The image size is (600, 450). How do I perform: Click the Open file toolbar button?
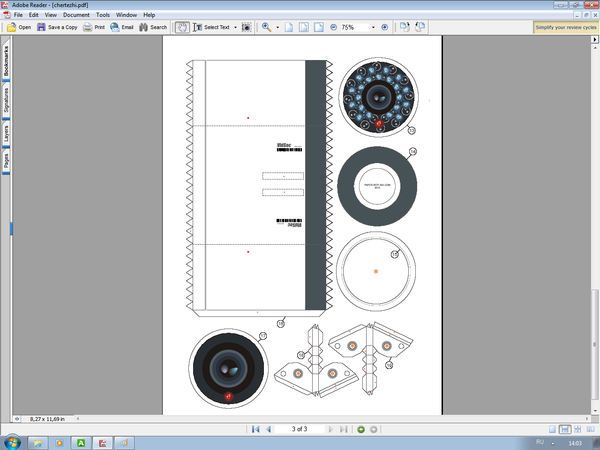[x=19, y=27]
